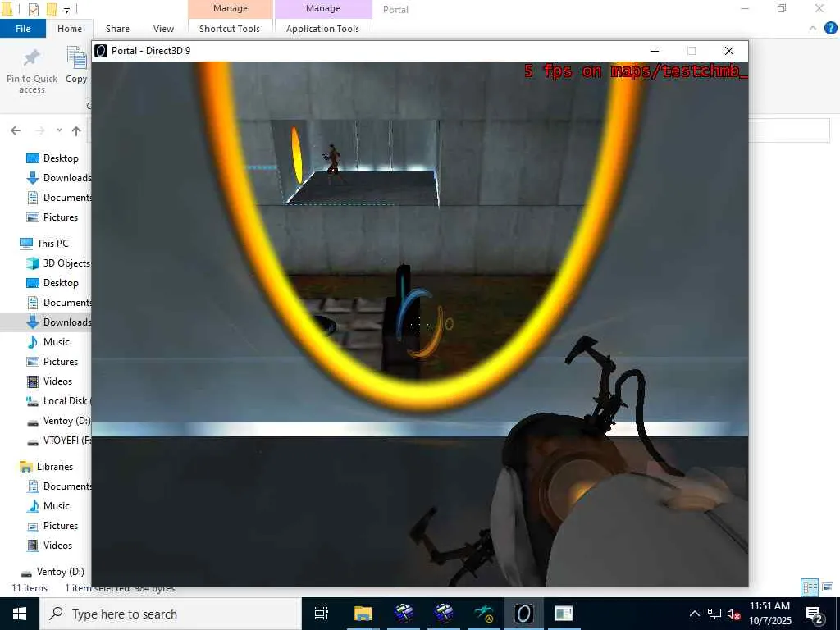
Task: Open Downloads under Quick access
Action: (66, 178)
